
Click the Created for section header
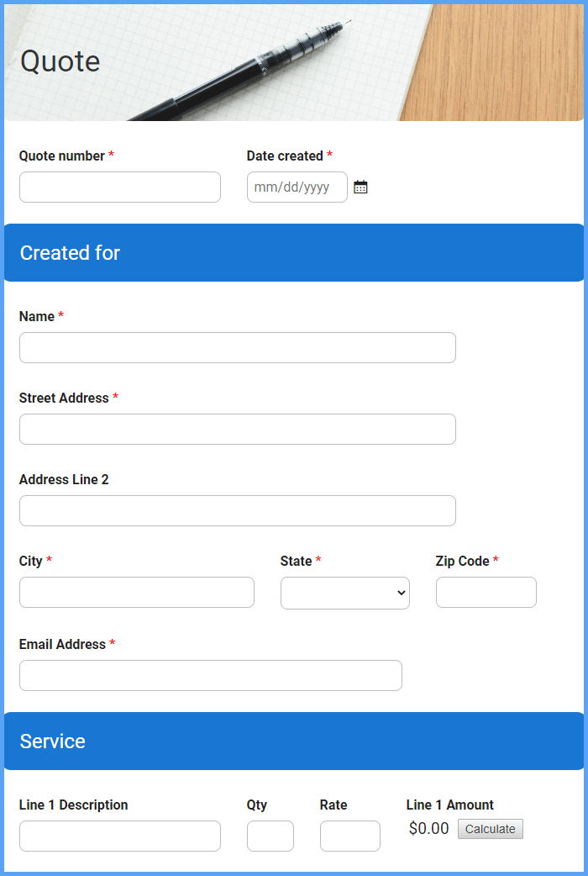point(70,252)
